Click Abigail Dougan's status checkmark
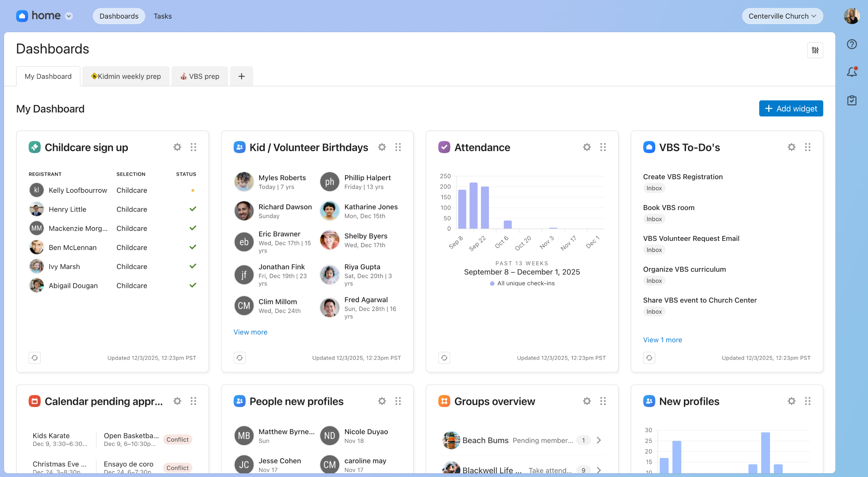This screenshot has width=868, height=477. [x=193, y=285]
